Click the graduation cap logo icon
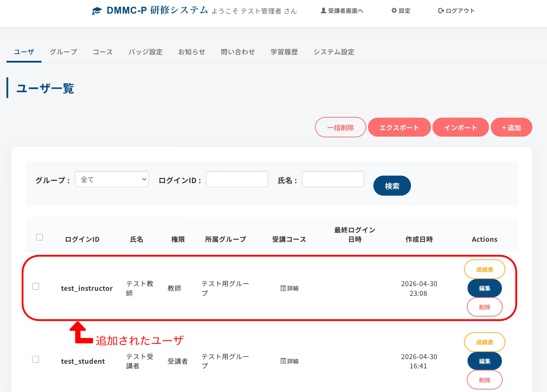 (97, 11)
